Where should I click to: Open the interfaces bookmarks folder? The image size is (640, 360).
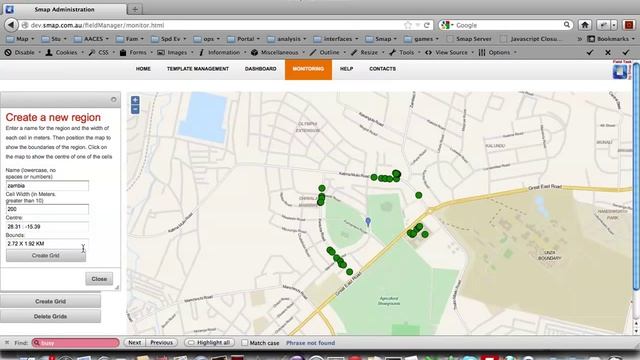(336, 39)
